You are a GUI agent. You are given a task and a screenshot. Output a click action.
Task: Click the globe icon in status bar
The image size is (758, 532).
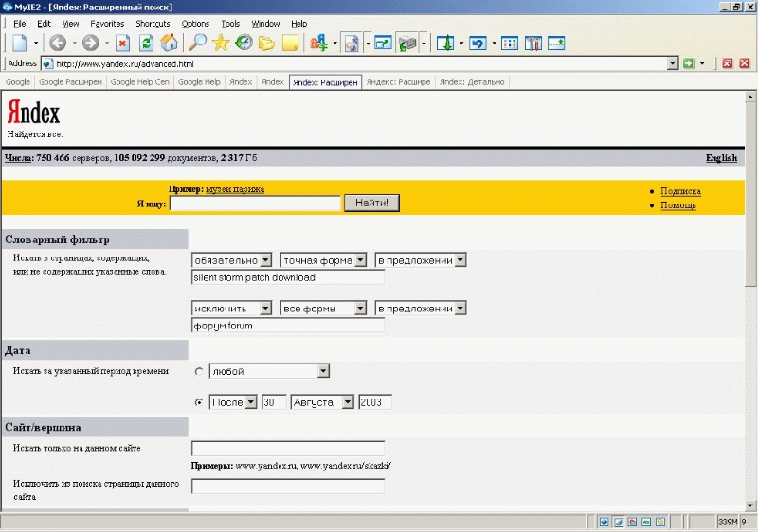(604, 522)
